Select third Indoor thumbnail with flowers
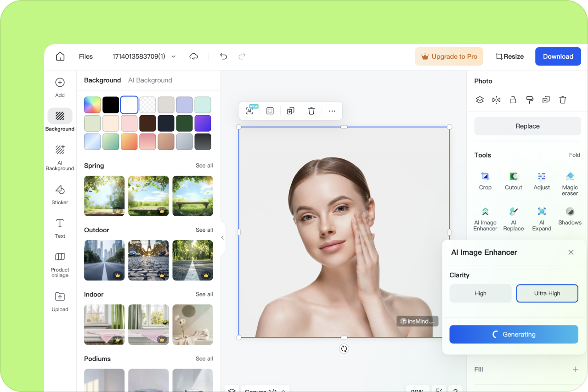This screenshot has height=392, width=588. 192,325
